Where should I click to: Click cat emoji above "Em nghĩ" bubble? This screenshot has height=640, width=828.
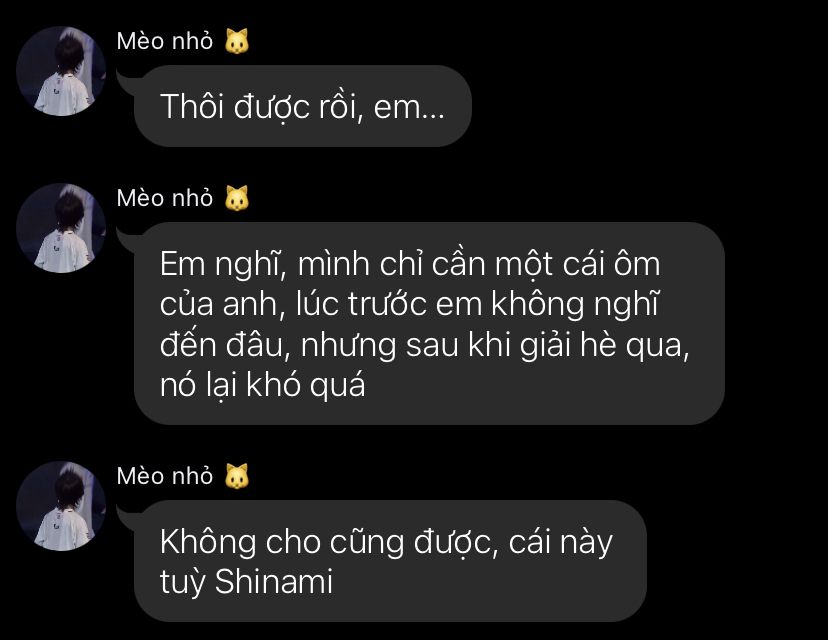(237, 198)
